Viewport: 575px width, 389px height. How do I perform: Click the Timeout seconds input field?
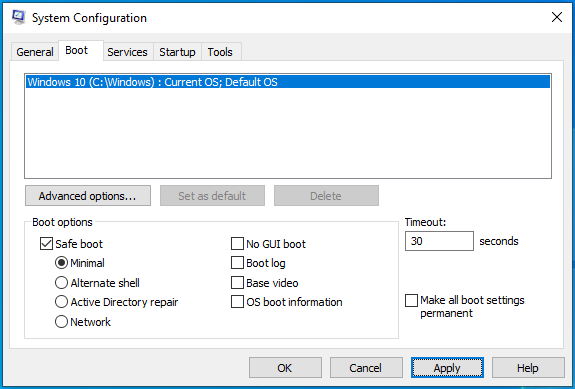click(x=439, y=241)
